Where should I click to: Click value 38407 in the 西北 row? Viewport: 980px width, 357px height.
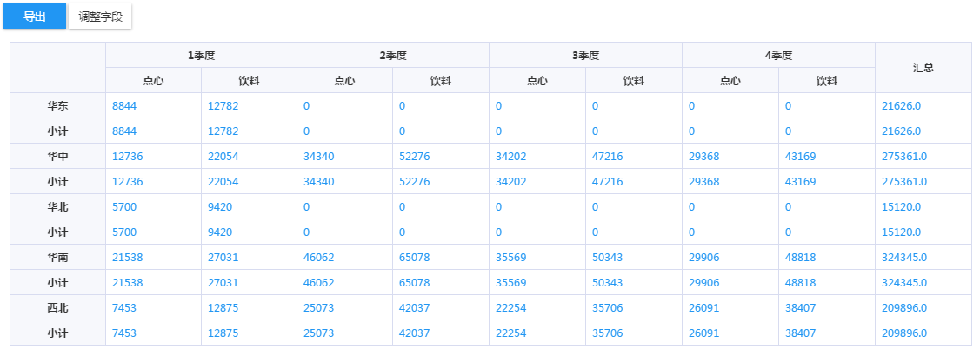tap(800, 307)
